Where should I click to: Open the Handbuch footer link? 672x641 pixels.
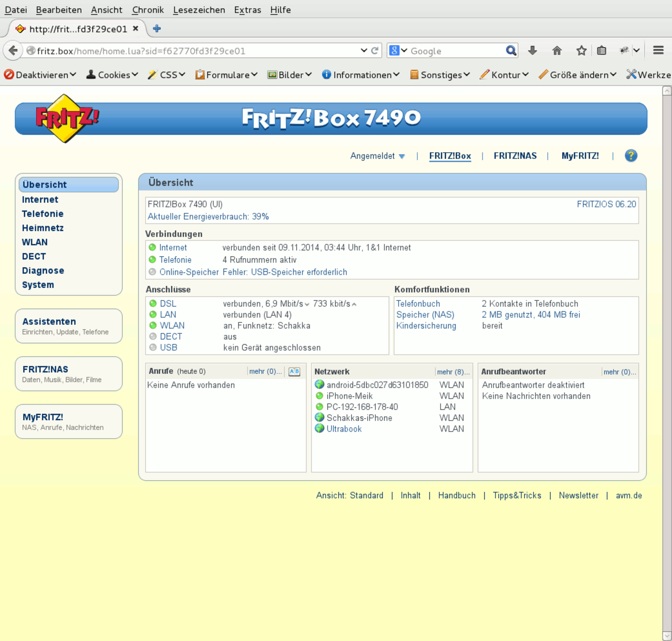pos(457,496)
